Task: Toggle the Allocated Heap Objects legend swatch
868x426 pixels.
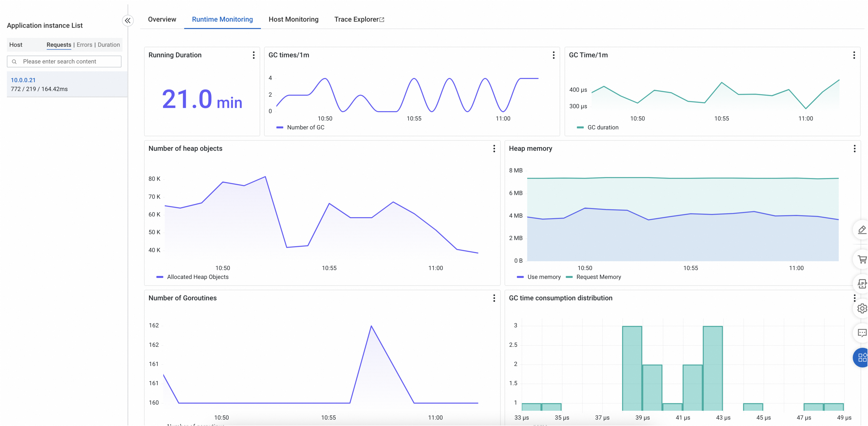Action: click(x=160, y=277)
